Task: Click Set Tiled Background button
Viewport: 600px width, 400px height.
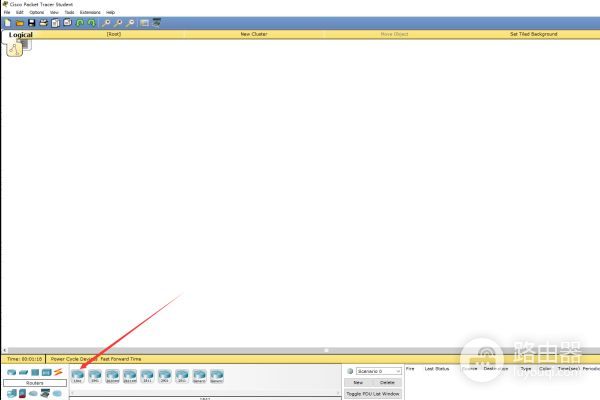Action: click(x=533, y=34)
